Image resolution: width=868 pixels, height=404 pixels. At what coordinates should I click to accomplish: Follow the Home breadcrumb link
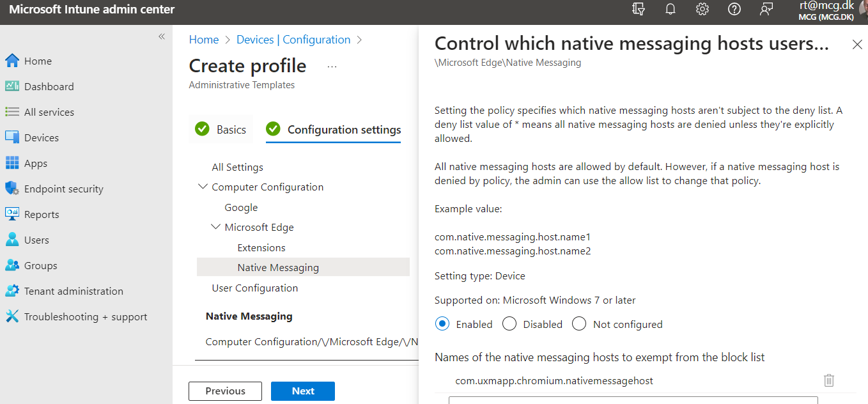pos(204,40)
